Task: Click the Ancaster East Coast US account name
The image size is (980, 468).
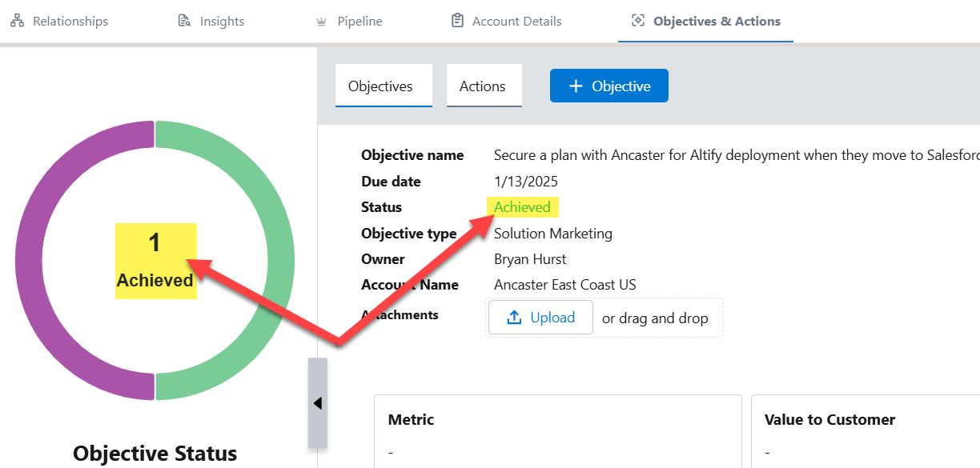Action: [564, 285]
